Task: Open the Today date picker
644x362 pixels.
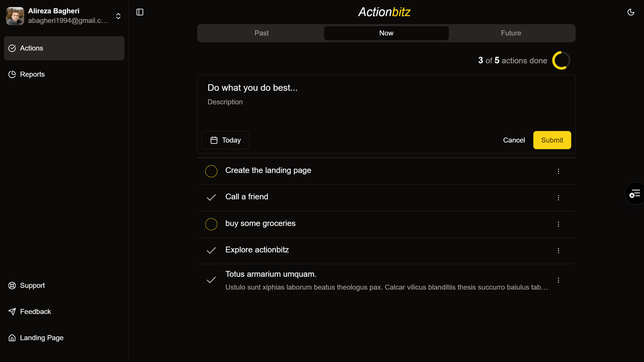Action: tap(225, 140)
